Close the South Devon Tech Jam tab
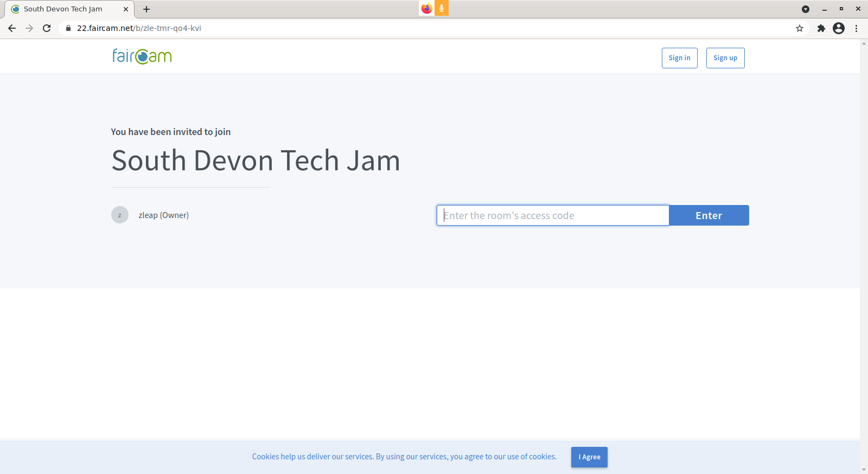This screenshot has width=868, height=474. pyautogui.click(x=126, y=9)
